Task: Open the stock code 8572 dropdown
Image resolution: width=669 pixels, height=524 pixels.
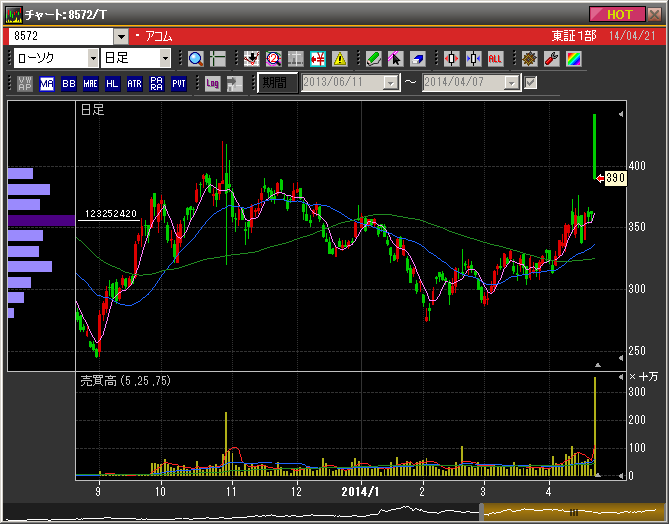Action: pyautogui.click(x=121, y=36)
